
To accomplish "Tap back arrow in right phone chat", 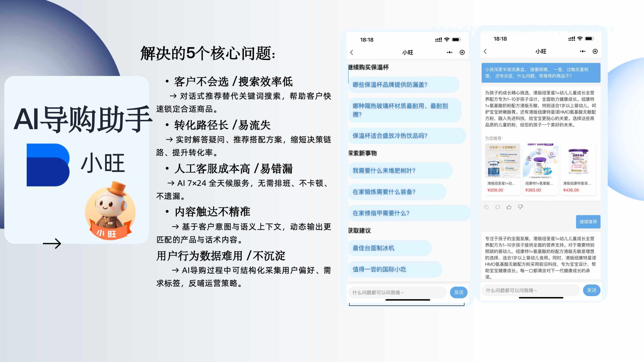I will [x=485, y=51].
